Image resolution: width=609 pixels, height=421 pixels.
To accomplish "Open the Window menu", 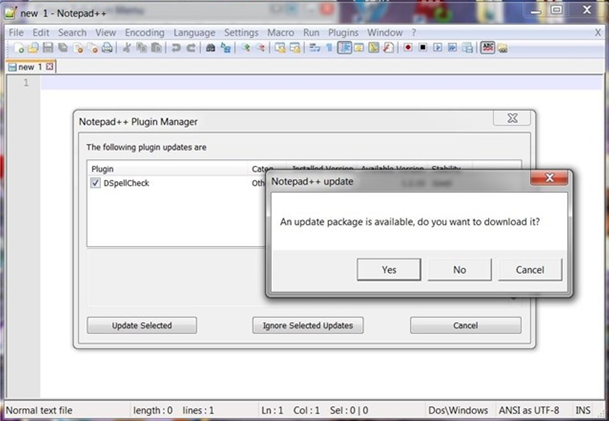I will (385, 33).
